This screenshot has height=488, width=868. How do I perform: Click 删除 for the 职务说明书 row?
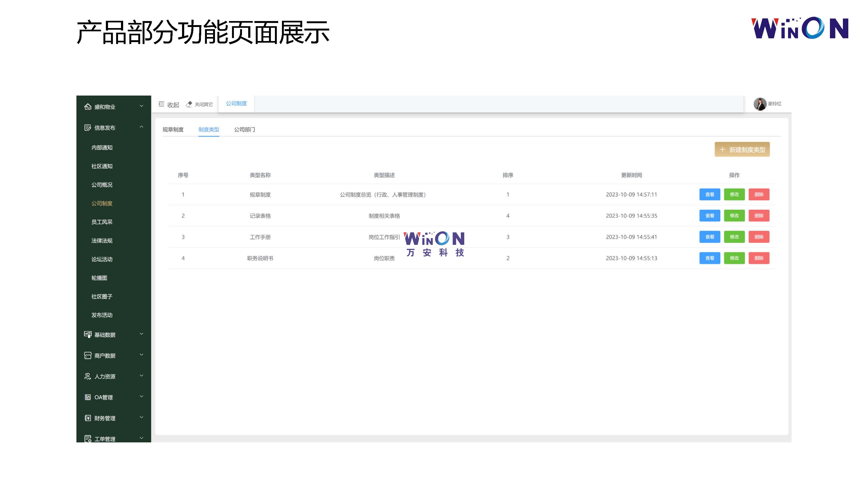759,258
